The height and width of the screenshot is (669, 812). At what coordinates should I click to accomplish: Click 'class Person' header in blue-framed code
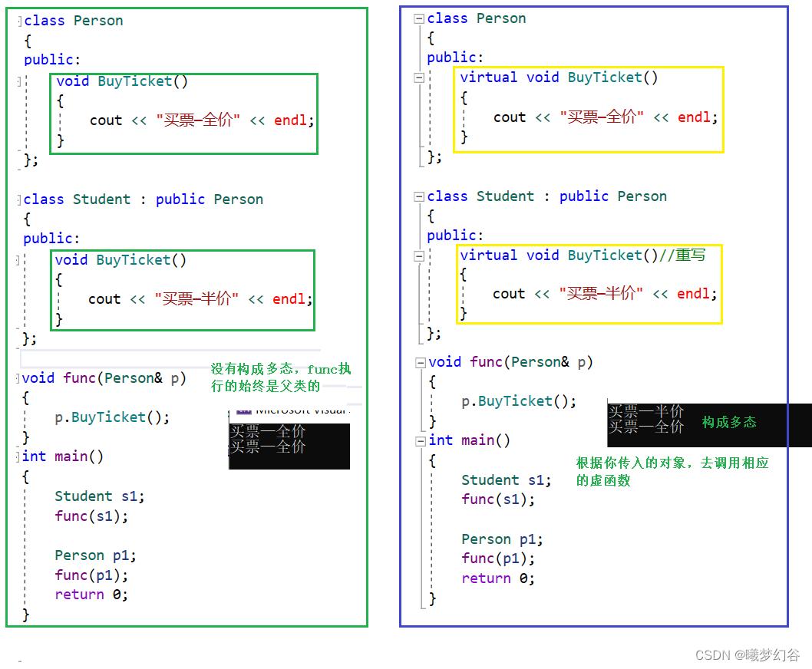[x=477, y=18]
